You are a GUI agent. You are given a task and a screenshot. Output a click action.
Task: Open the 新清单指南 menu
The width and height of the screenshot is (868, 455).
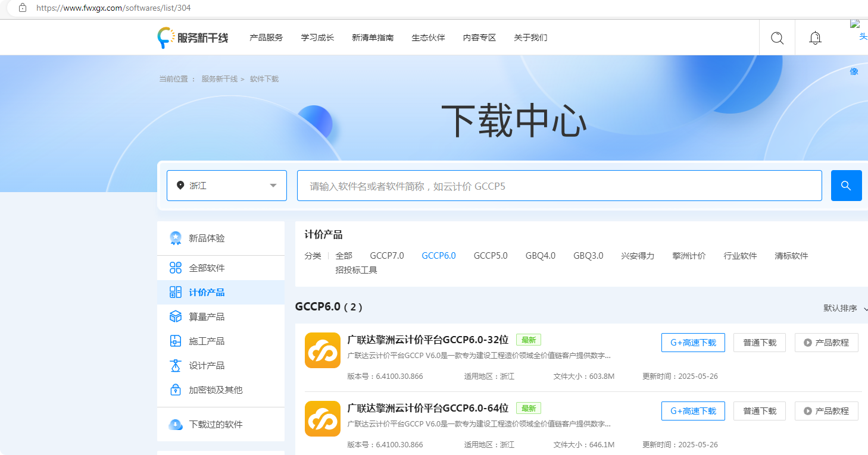(373, 37)
